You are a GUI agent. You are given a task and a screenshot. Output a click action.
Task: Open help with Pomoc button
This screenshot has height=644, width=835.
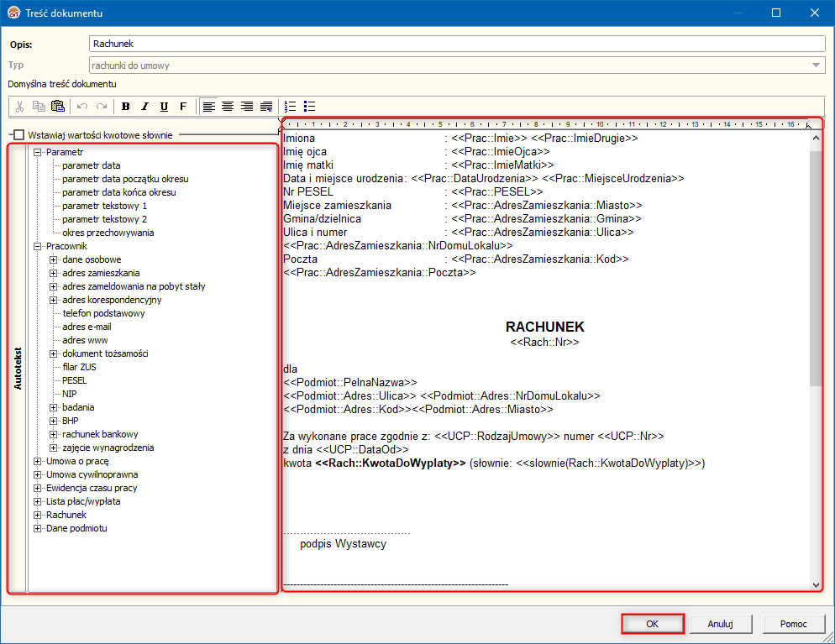pyautogui.click(x=794, y=624)
